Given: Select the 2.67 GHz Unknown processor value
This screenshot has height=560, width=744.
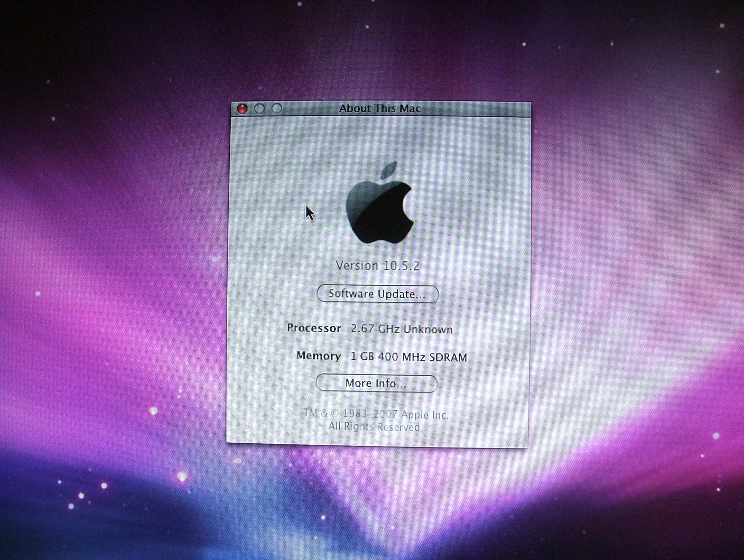Looking at the screenshot, I should [x=402, y=329].
